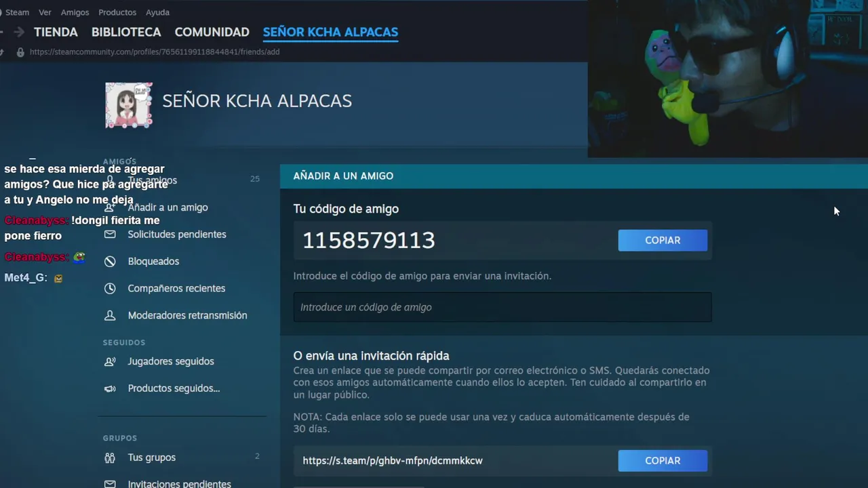
Task: Open Invitaciones pendientes
Action: (x=179, y=483)
